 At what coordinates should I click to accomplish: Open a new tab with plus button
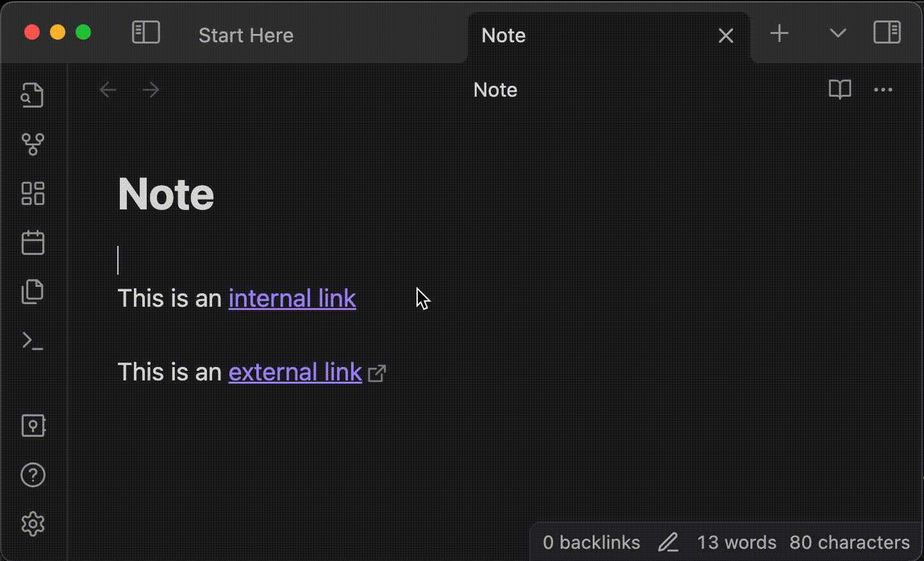coord(779,33)
